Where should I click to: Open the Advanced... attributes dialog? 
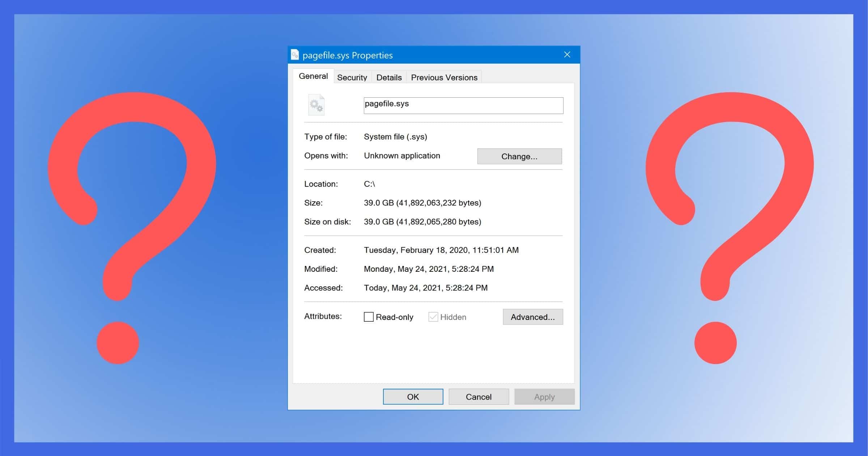[533, 317]
